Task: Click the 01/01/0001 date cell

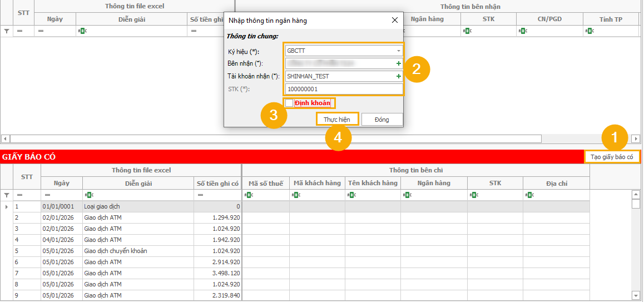Action: 62,207
